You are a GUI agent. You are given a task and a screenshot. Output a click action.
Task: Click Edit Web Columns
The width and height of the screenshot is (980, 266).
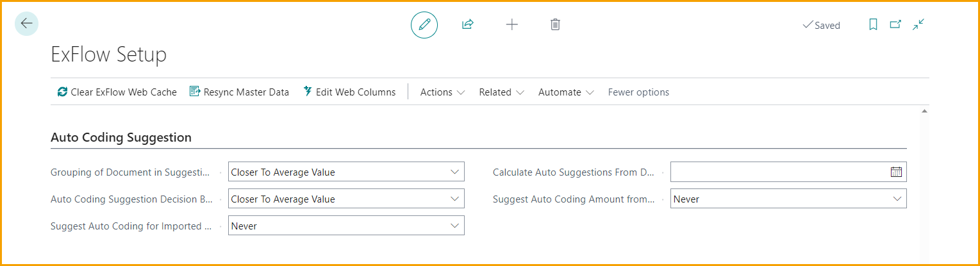click(x=349, y=92)
